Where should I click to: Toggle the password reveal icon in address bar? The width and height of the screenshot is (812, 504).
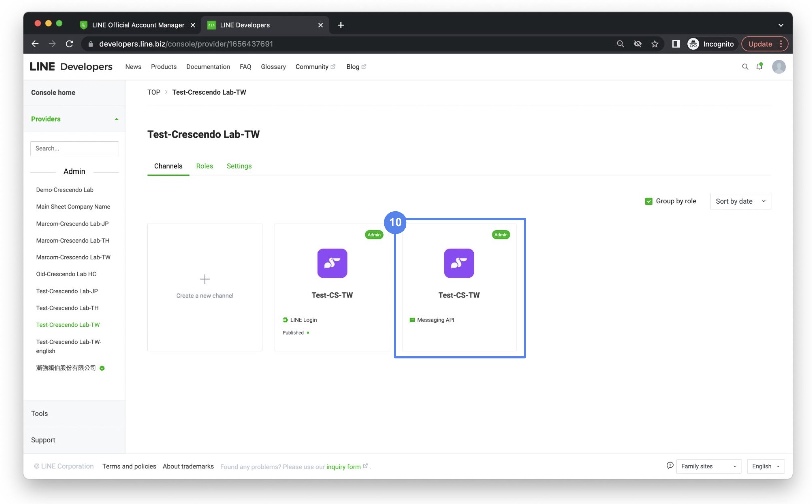pos(638,44)
